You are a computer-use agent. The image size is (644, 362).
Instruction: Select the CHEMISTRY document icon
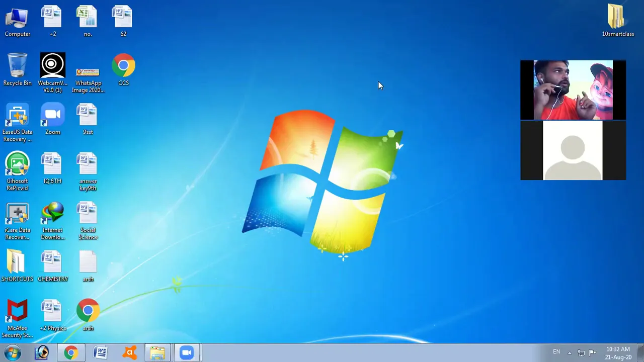click(x=52, y=266)
